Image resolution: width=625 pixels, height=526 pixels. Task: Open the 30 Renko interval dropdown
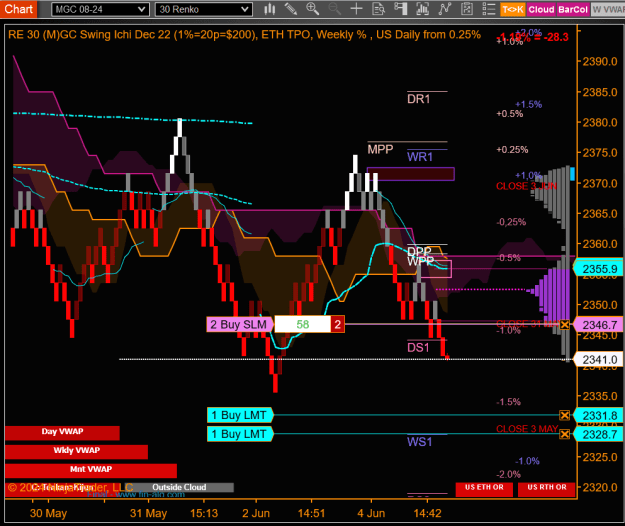tap(204, 9)
